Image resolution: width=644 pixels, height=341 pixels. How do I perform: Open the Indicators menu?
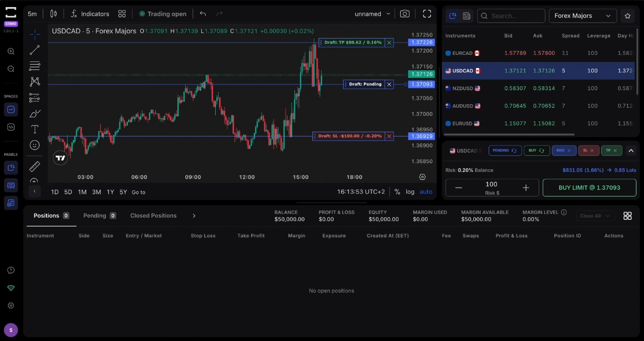click(90, 14)
